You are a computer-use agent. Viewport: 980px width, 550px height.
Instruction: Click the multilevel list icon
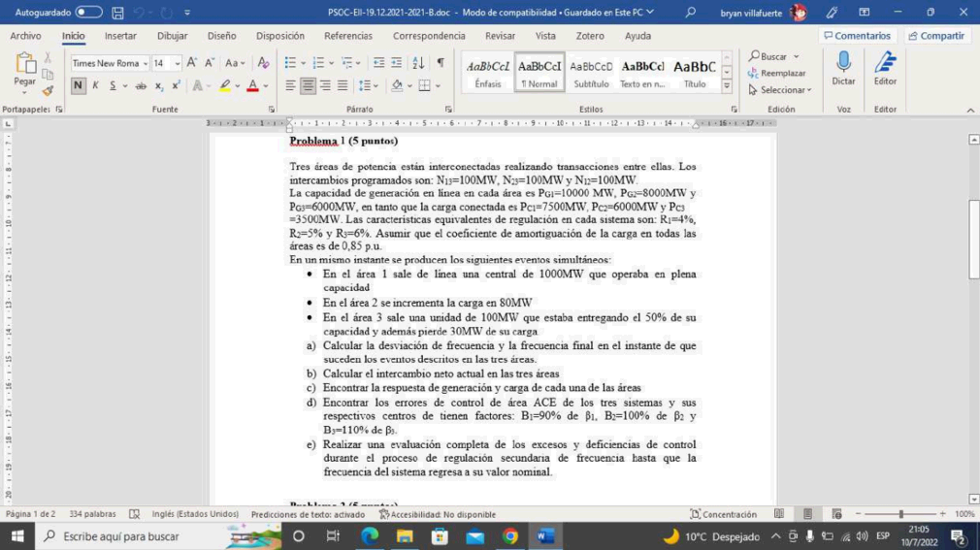tap(346, 62)
